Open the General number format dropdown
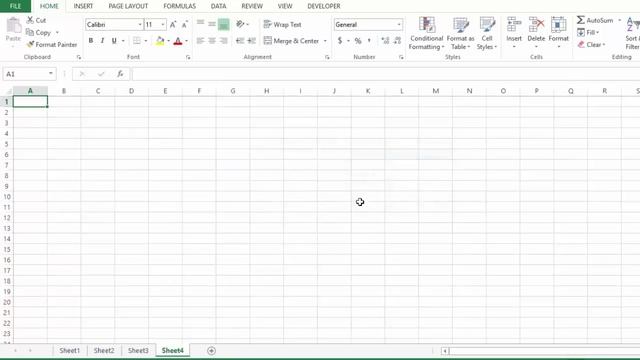This screenshot has height=360, width=640. point(399,24)
